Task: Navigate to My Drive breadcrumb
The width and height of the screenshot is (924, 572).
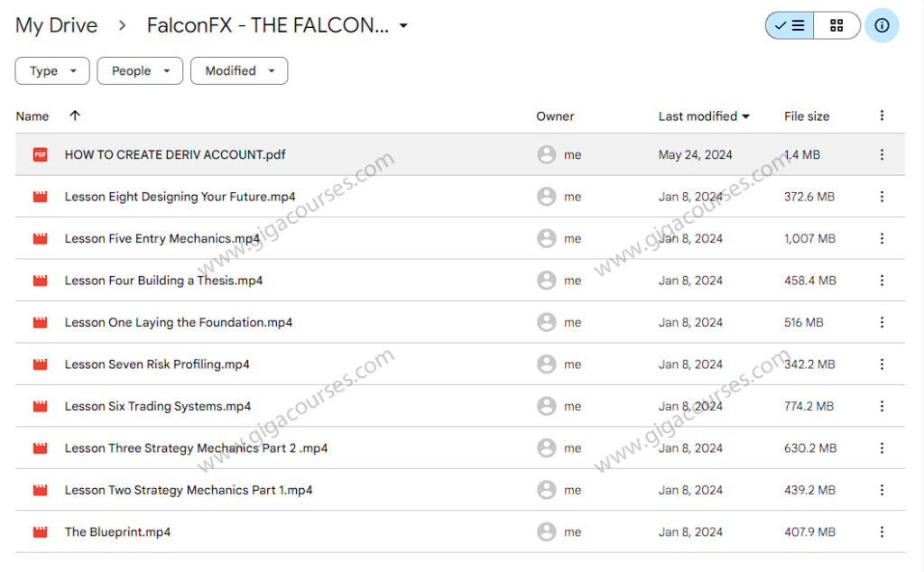Action: (56, 25)
